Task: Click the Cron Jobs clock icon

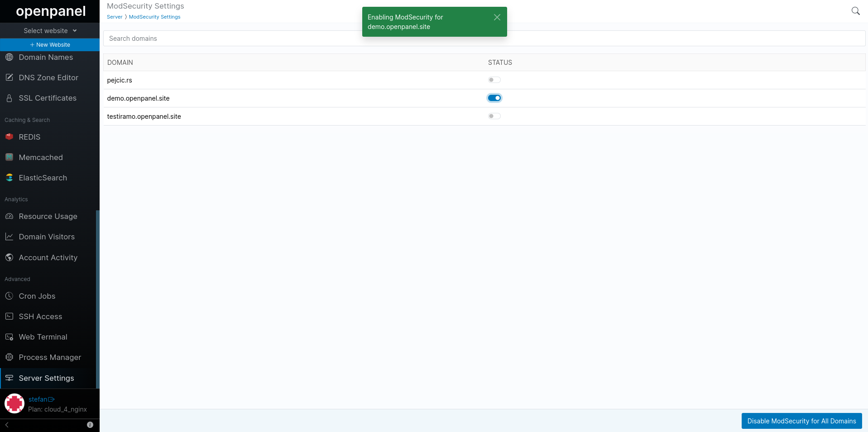Action: click(9, 296)
